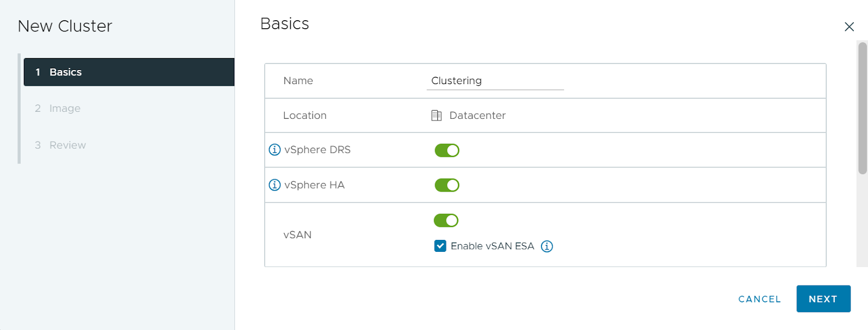
Task: Click the vSphere HA info icon
Action: [275, 185]
